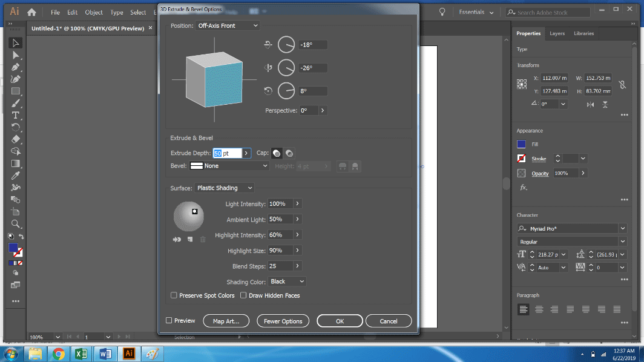
Task: Check Preserve Spot Colors
Action: (174, 295)
